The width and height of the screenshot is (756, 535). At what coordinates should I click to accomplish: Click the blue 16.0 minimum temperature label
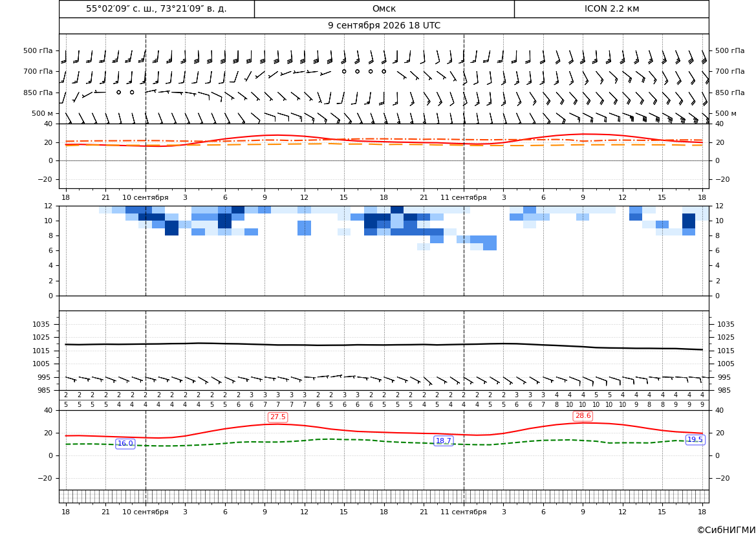click(125, 443)
